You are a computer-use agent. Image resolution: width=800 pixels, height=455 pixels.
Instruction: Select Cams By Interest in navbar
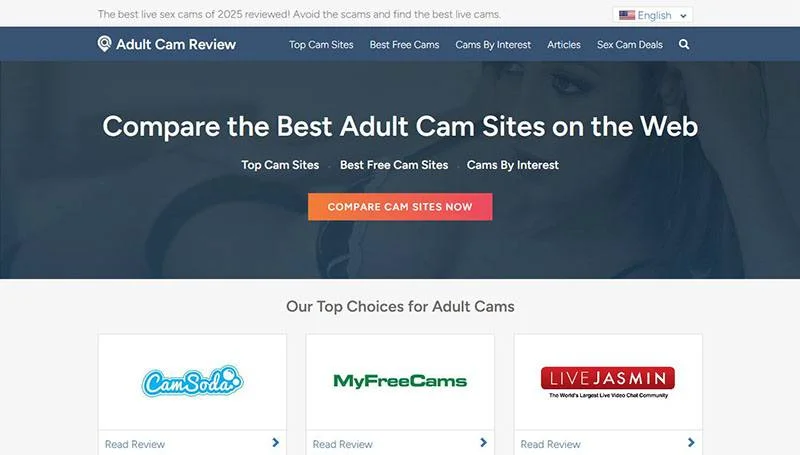pos(493,45)
